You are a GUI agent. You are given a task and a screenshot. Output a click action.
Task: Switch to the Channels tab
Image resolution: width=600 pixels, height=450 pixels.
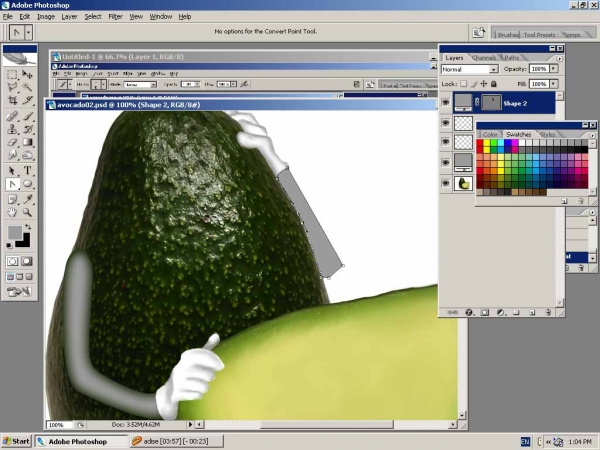(484, 58)
